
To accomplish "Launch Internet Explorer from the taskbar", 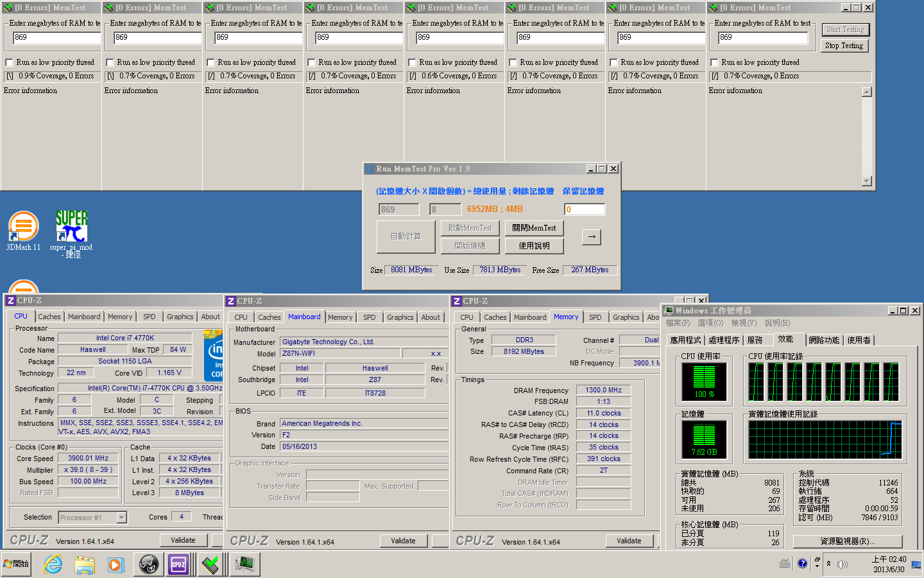I will point(53,565).
